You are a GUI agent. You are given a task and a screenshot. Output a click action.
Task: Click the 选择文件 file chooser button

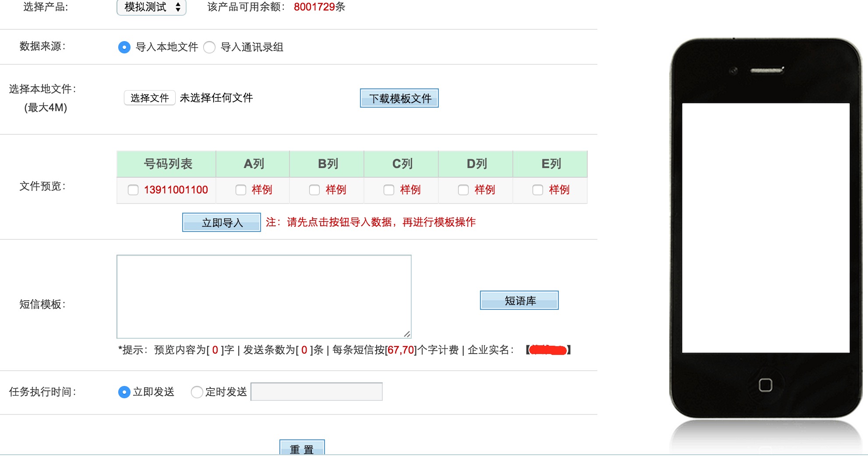(149, 98)
